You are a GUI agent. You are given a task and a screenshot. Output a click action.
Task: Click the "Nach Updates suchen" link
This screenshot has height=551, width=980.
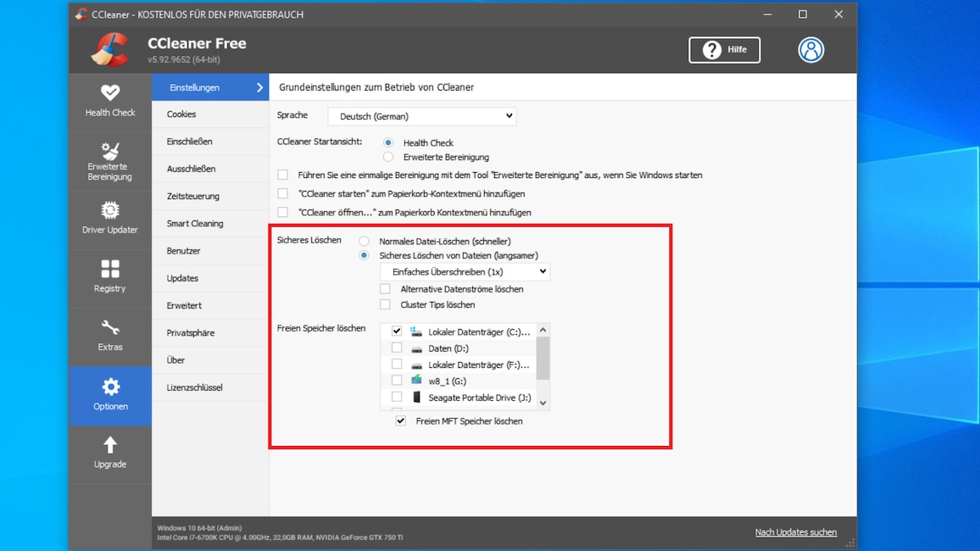click(795, 532)
